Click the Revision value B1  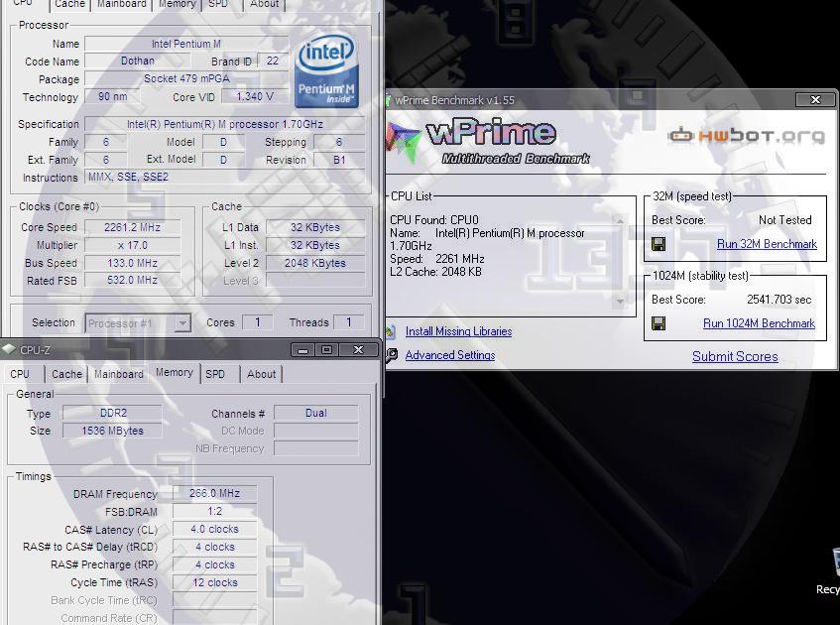coord(339,160)
